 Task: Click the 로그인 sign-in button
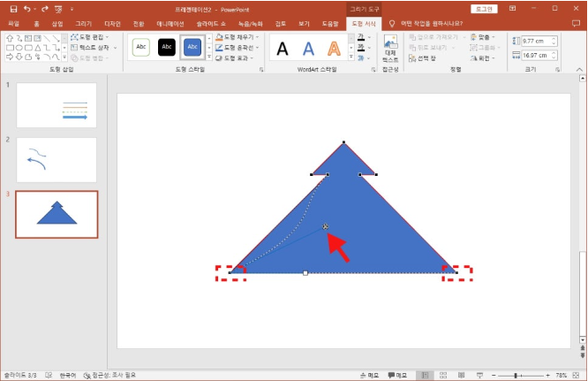484,8
